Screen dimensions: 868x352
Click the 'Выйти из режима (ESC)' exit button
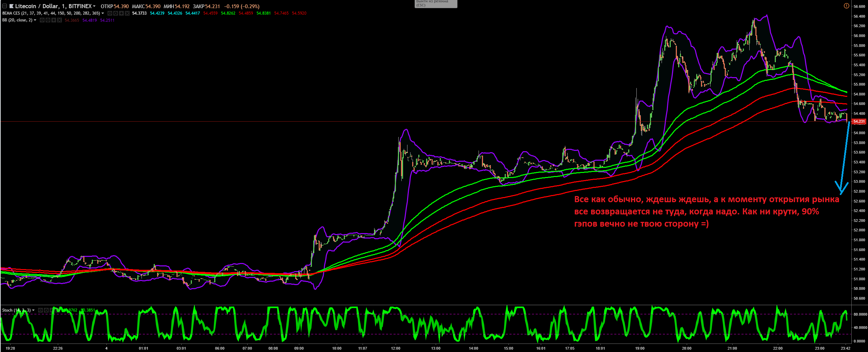(436, 4)
